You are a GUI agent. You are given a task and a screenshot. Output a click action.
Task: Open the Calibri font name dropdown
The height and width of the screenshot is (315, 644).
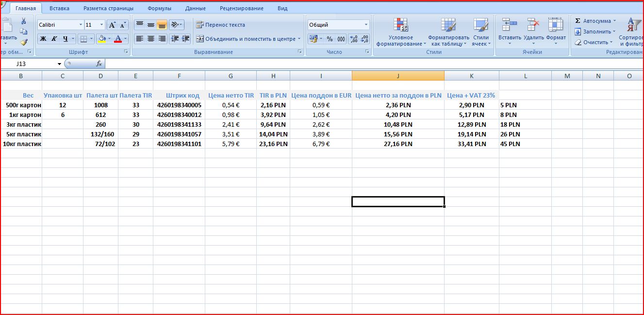(81, 25)
